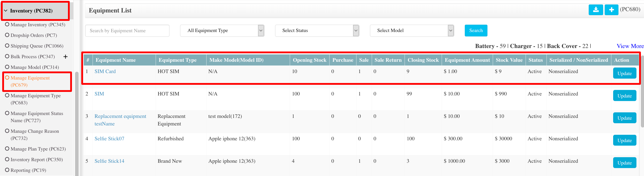Click the Stock Value column header

point(509,60)
